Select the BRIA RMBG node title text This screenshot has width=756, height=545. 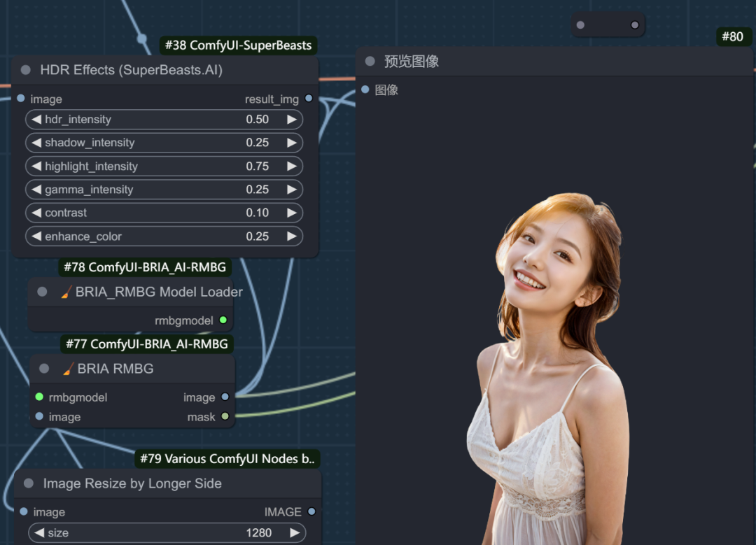[x=115, y=369]
